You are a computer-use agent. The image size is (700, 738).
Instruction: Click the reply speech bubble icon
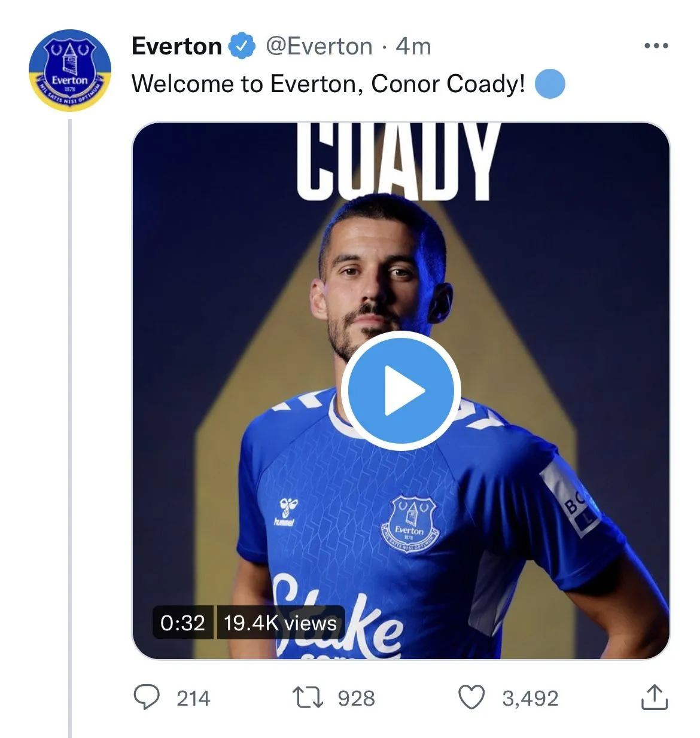pyautogui.click(x=147, y=697)
